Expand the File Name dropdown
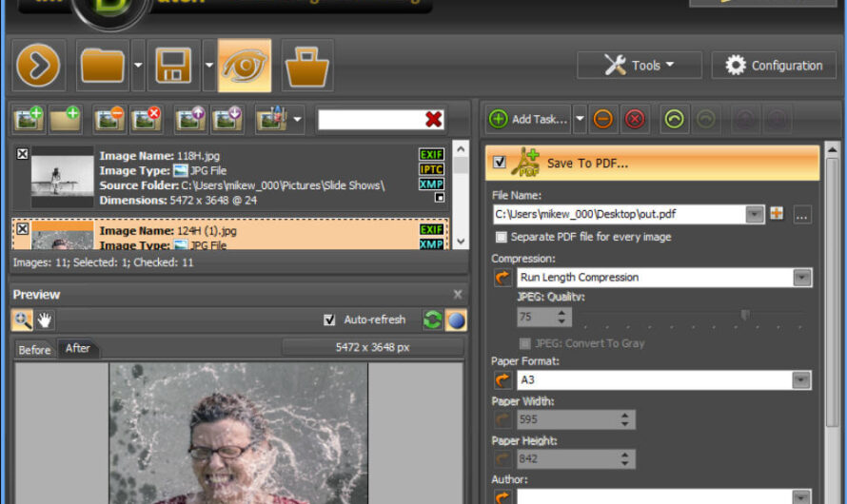Screen dimensions: 847x504 (755, 214)
